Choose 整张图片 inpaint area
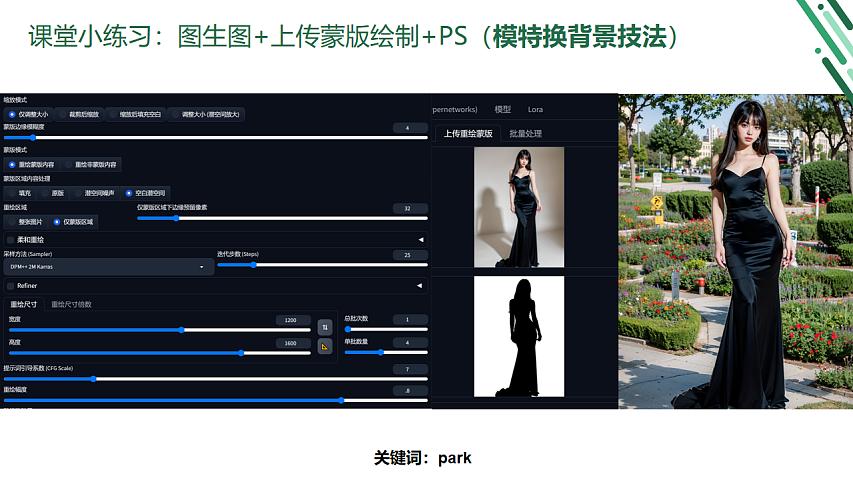The width and height of the screenshot is (853, 480). click(26, 222)
